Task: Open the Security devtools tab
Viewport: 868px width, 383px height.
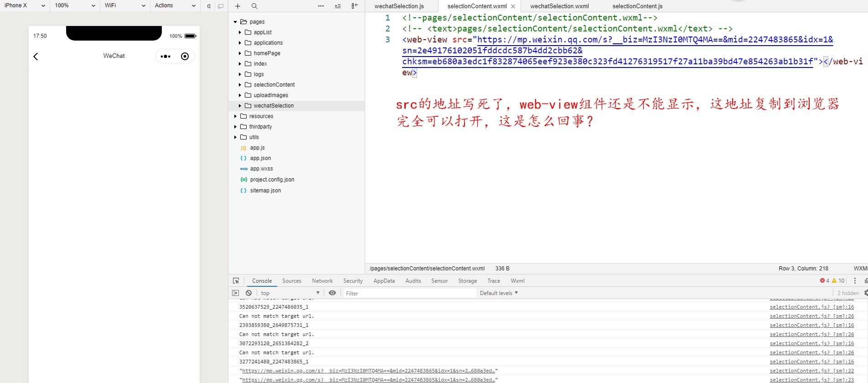Action: point(353,281)
